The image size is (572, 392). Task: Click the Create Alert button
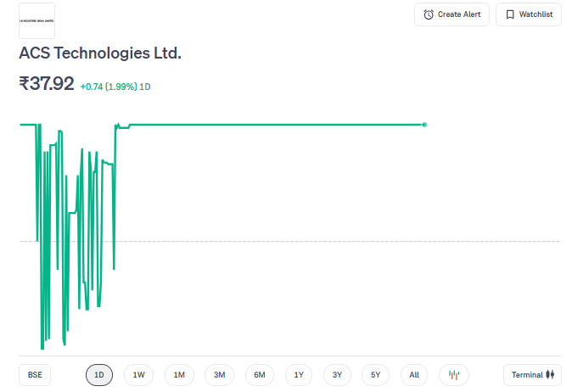451,14
